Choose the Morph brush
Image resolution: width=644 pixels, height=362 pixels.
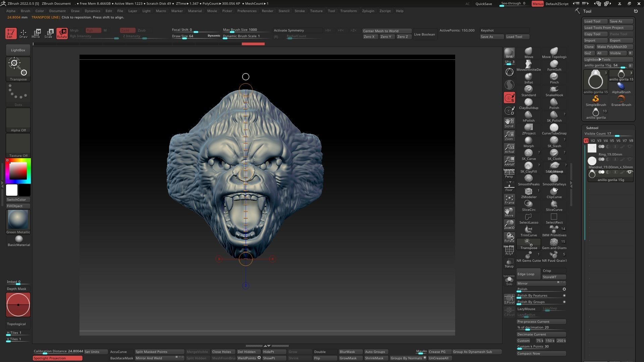[529, 142]
